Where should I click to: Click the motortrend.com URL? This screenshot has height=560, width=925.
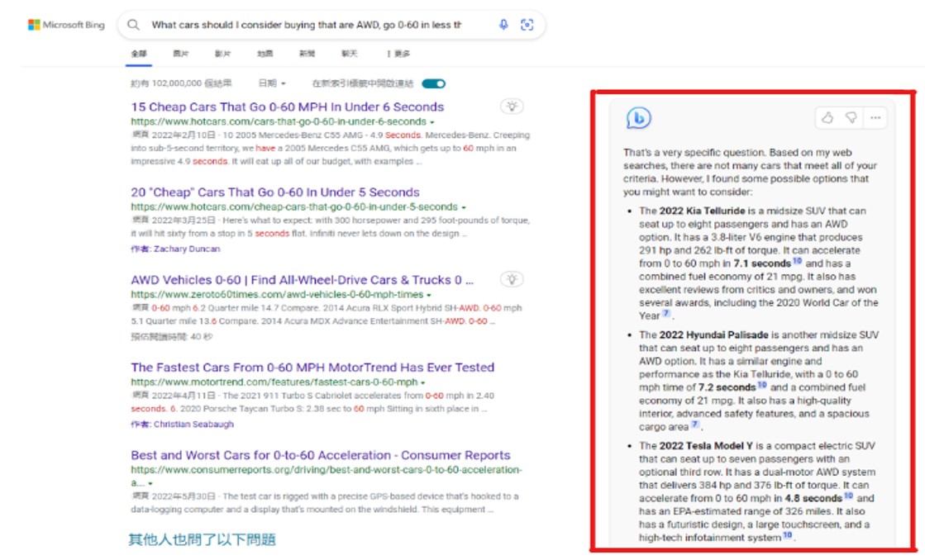[x=274, y=382]
